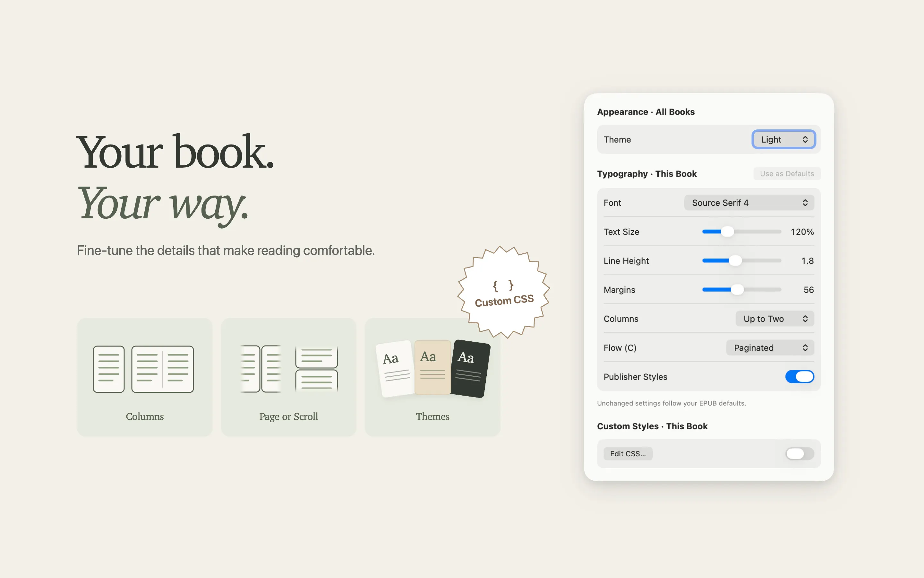Open the Theme dropdown set to Light

(783, 140)
